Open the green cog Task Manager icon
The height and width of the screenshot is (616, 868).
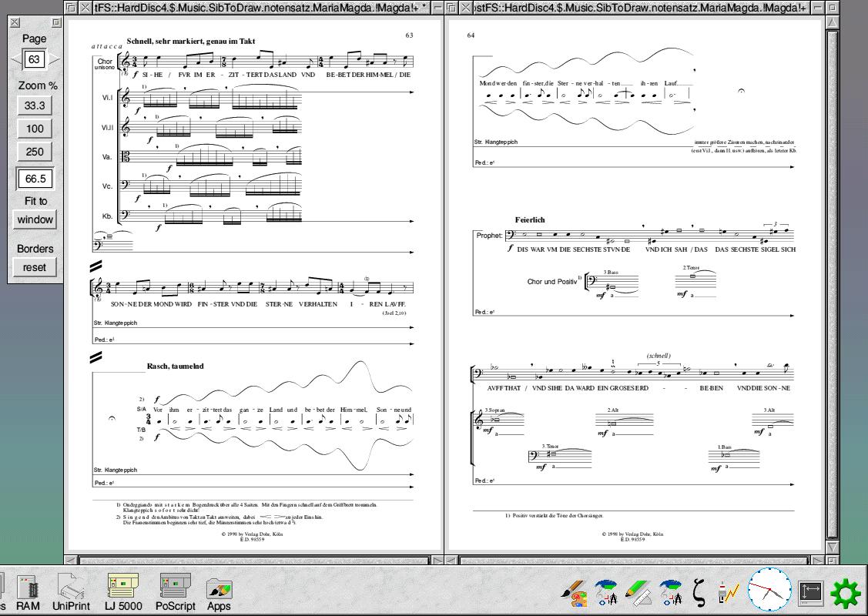tap(846, 593)
